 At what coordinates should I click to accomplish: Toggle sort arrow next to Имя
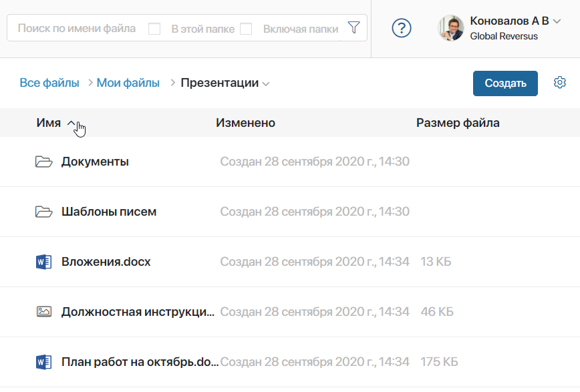click(71, 123)
